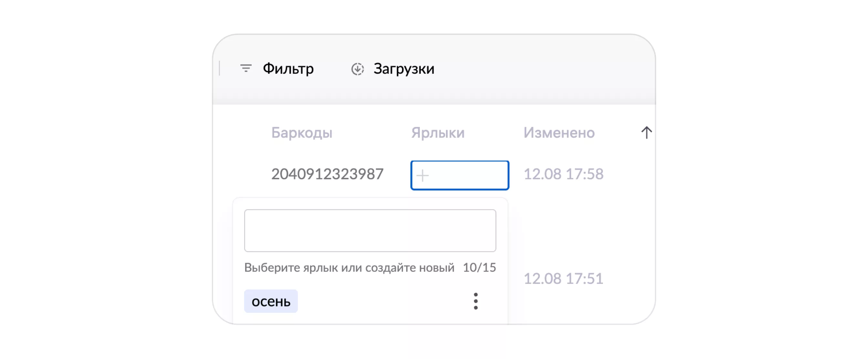Image resolution: width=868 pixels, height=359 pixels.
Task: Open the Фильтр filter label
Action: [288, 69]
